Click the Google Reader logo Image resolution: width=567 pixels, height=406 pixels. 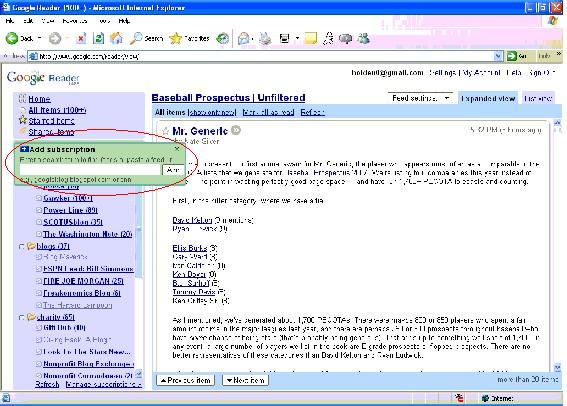click(x=43, y=78)
